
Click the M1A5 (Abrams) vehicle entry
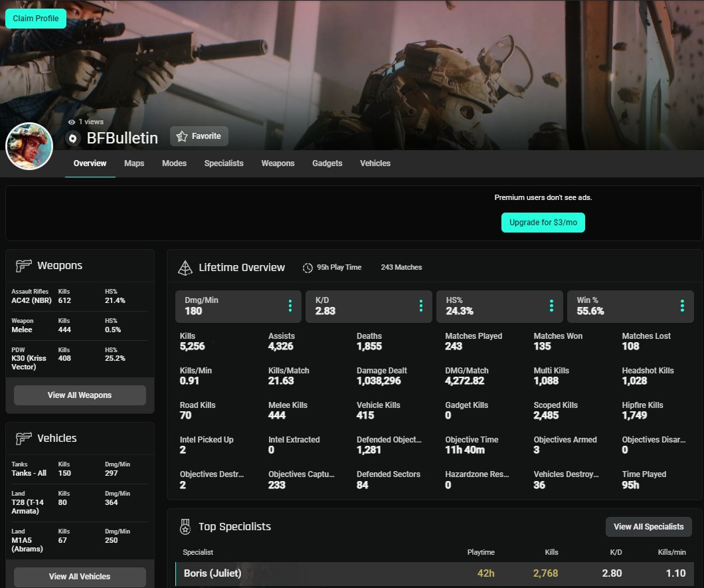pyautogui.click(x=80, y=540)
